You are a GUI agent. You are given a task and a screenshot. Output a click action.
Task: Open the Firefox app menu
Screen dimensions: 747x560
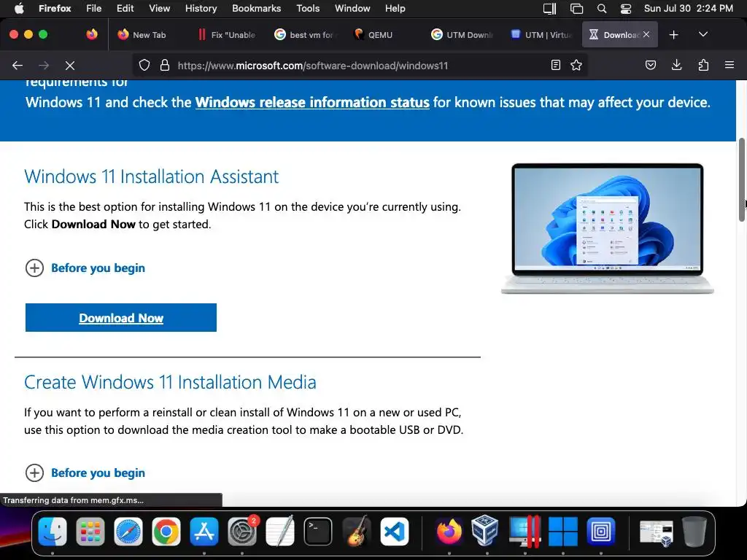(x=55, y=8)
